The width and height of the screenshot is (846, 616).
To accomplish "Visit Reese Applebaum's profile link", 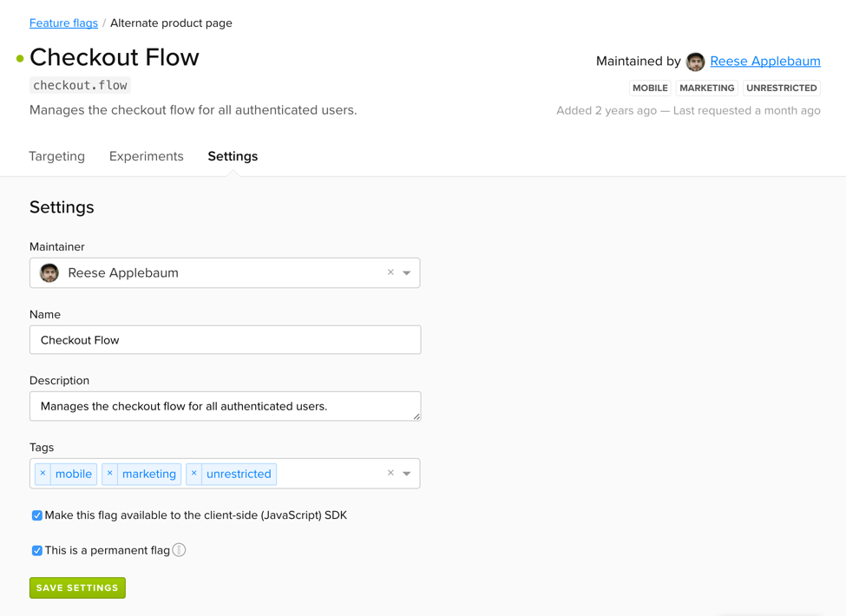I will coord(764,61).
